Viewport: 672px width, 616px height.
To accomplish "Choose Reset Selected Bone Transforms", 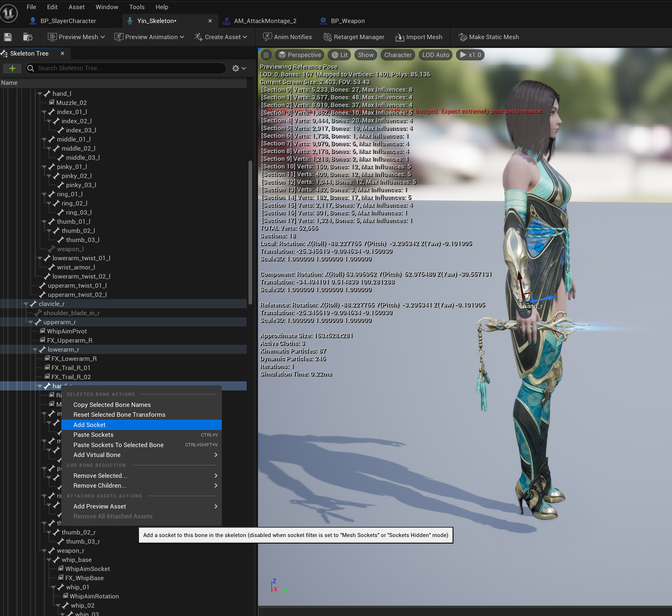I will click(x=141, y=415).
